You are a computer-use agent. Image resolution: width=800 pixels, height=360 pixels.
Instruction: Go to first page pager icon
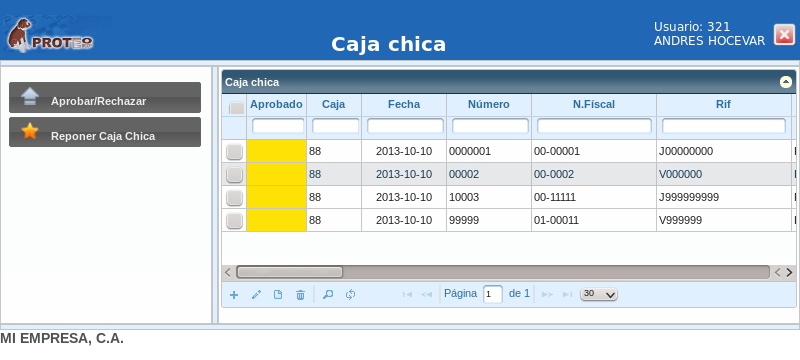click(407, 295)
